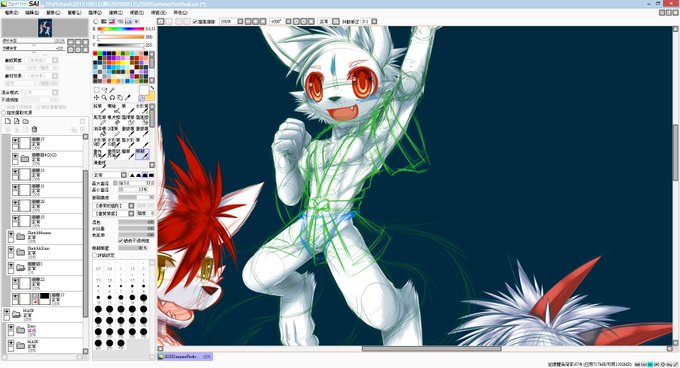Screen dimensions: 680x368
Task: Toggle the swatches panel icon
Action: pyautogui.click(x=128, y=21)
